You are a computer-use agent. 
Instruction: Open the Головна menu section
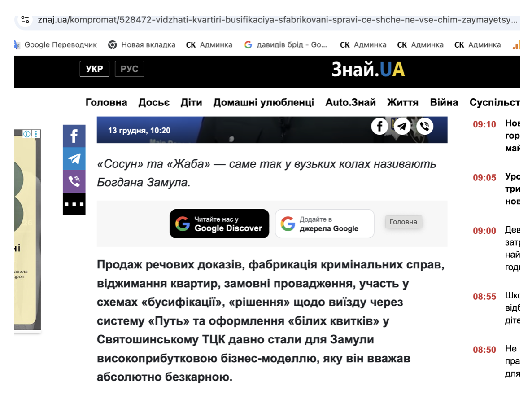(106, 102)
